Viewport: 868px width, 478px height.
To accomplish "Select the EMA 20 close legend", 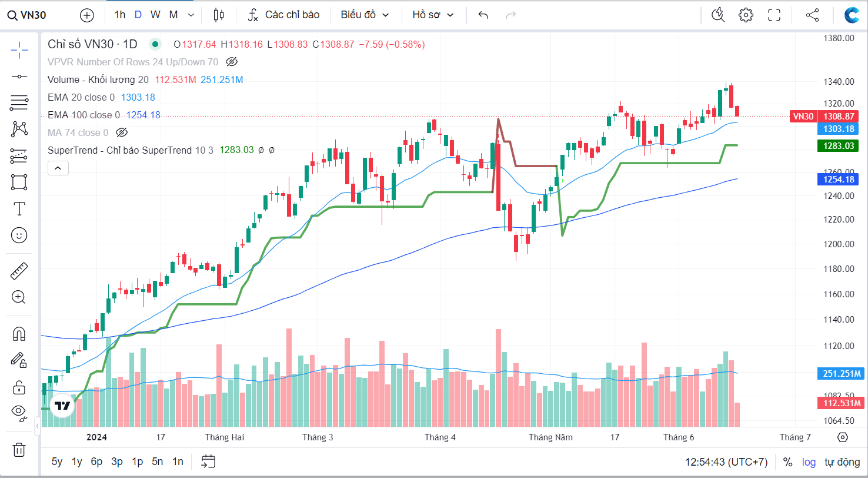I will (x=81, y=97).
